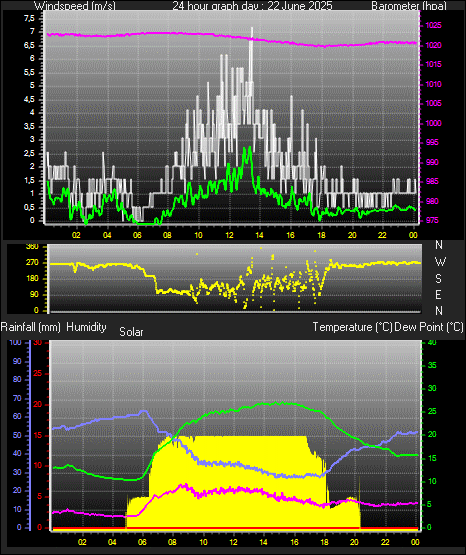Click the 04 hour label under the temperature graph

(112, 542)
